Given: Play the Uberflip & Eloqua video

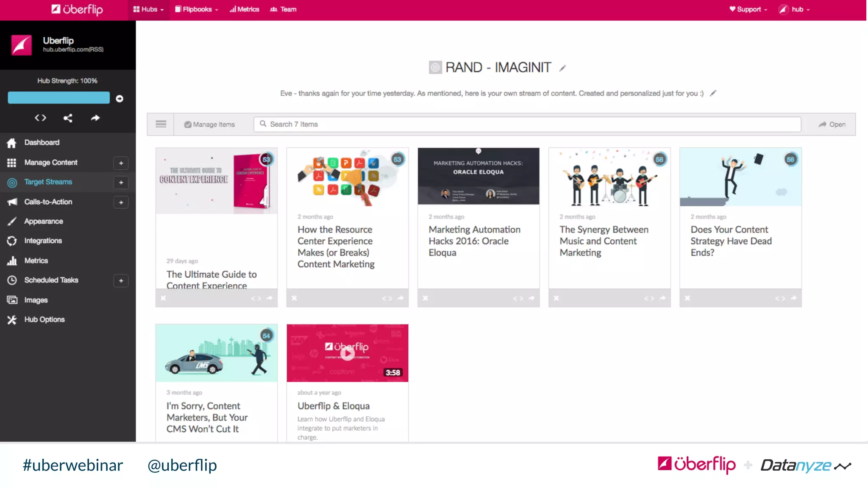Looking at the screenshot, I should click(x=348, y=353).
